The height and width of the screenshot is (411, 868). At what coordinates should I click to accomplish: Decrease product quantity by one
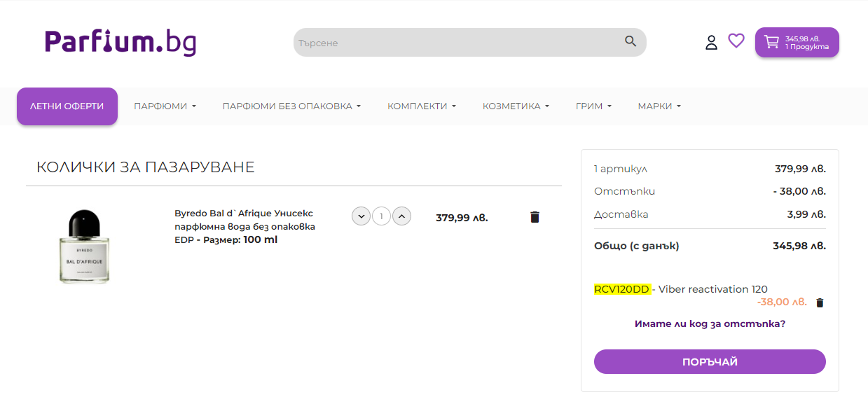[x=361, y=216]
